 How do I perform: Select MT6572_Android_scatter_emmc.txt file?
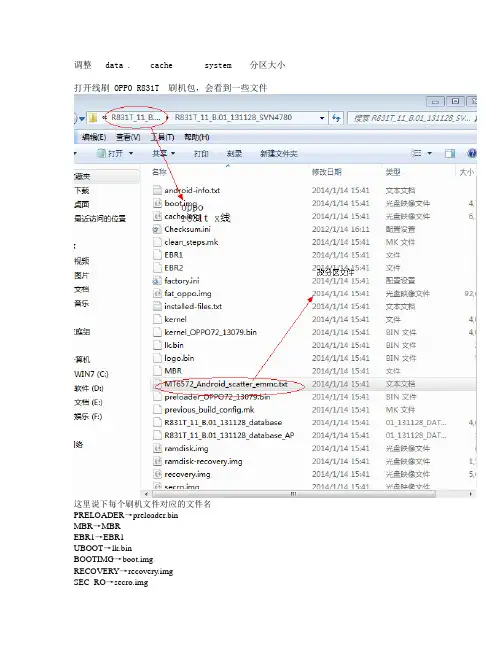point(226,384)
